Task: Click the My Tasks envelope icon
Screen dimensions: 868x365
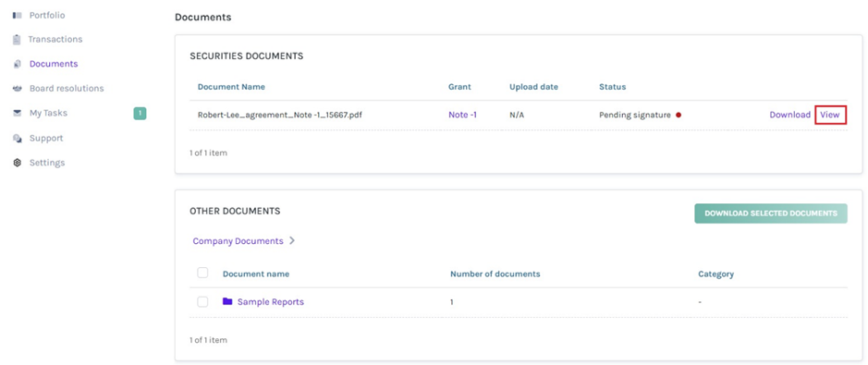Action: pos(17,114)
